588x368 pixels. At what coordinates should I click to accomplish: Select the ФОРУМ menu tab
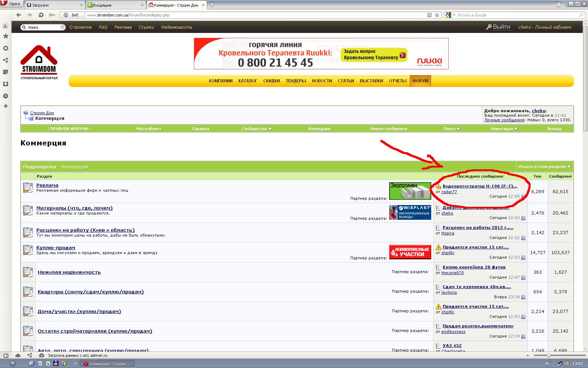[420, 81]
